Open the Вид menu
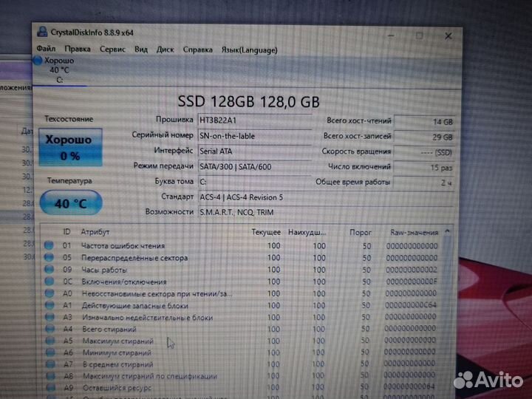The image size is (532, 399). tap(141, 50)
